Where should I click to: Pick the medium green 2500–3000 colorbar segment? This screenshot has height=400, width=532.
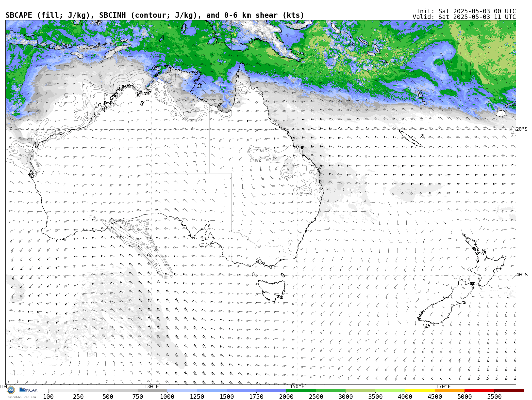[331, 390]
